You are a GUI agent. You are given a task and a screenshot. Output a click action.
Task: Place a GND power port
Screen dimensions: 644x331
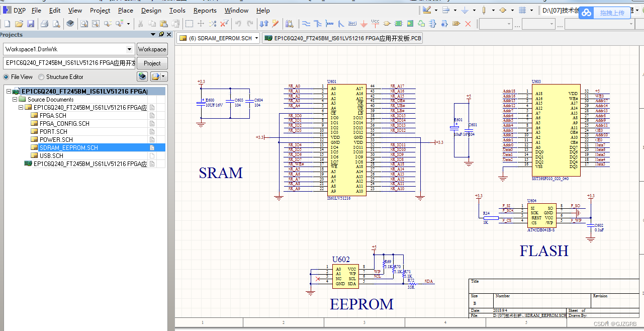[364, 24]
